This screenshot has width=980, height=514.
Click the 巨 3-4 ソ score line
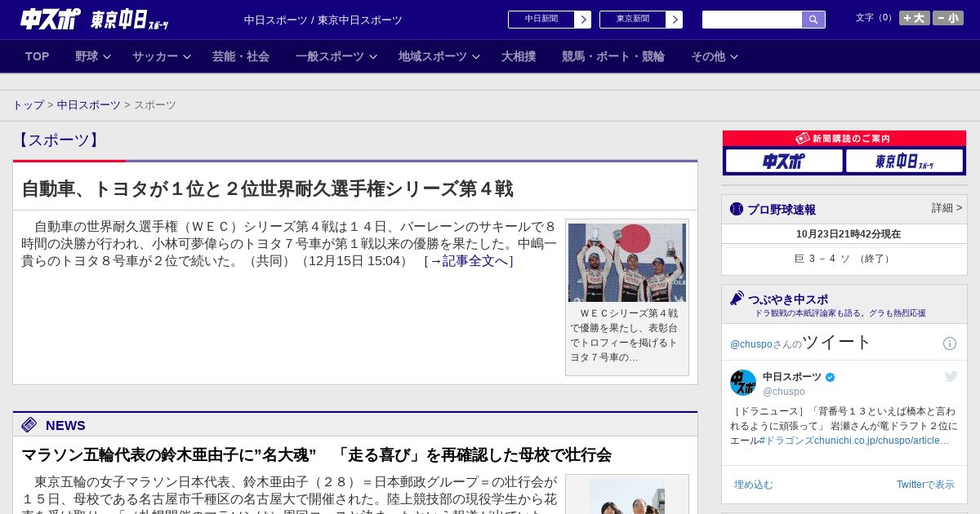point(844,259)
